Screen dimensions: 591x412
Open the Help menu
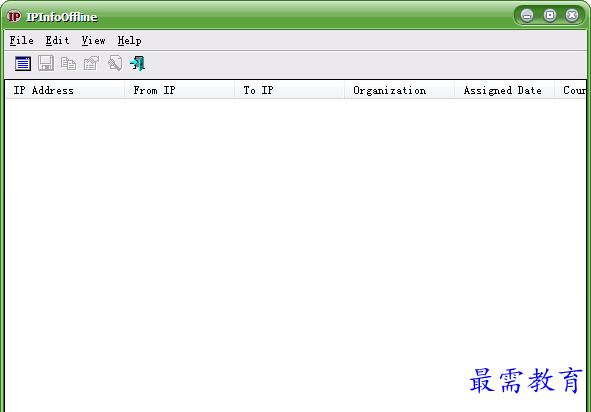(x=129, y=40)
